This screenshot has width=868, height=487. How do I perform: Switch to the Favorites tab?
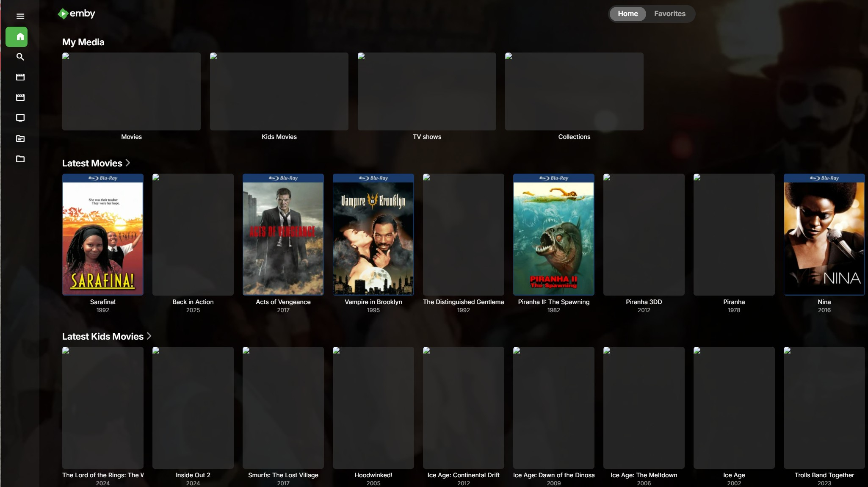click(x=669, y=14)
